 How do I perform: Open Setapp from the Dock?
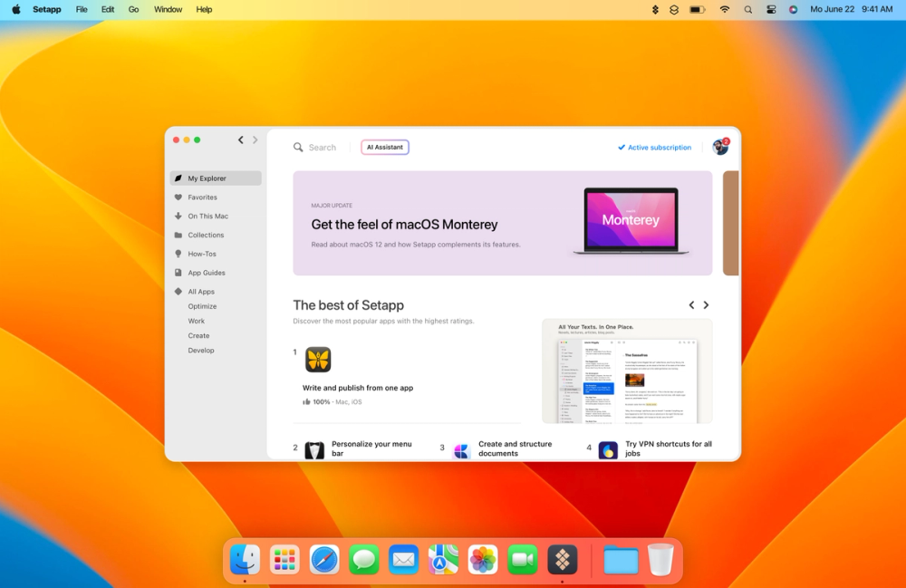click(x=563, y=560)
